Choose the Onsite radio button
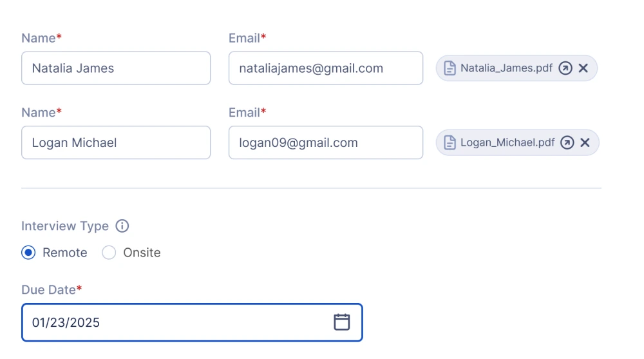Viewport: 644px width, 359px height. pyautogui.click(x=109, y=253)
